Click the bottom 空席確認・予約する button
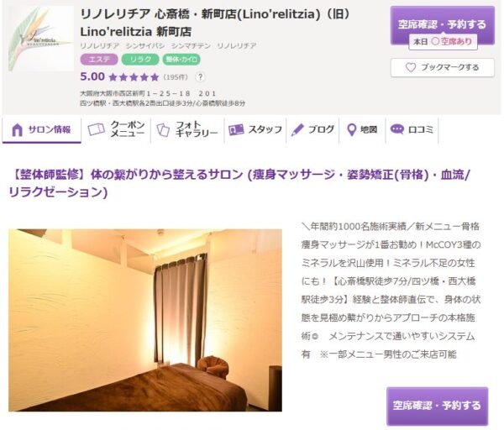Viewport: 504px width, 430px height. [437, 406]
